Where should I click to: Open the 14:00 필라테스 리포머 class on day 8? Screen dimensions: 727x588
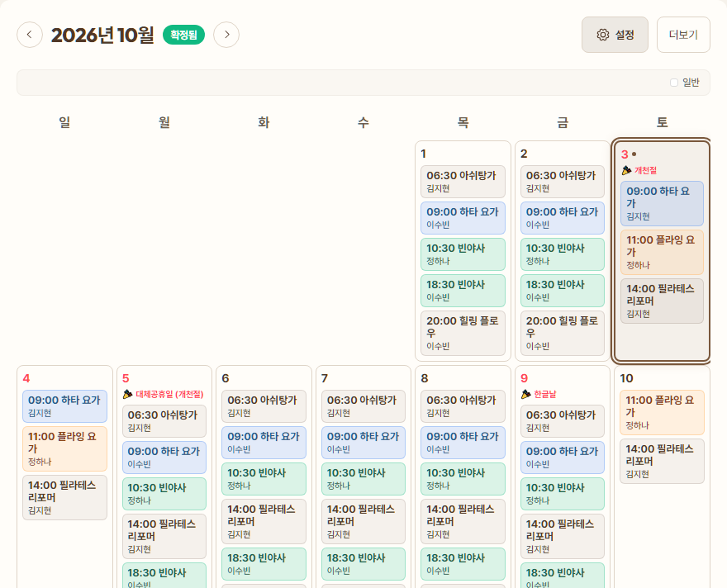(x=463, y=522)
